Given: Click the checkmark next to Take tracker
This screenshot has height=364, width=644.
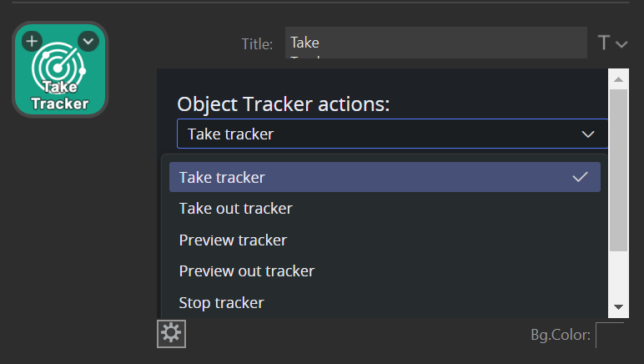Looking at the screenshot, I should tap(581, 177).
